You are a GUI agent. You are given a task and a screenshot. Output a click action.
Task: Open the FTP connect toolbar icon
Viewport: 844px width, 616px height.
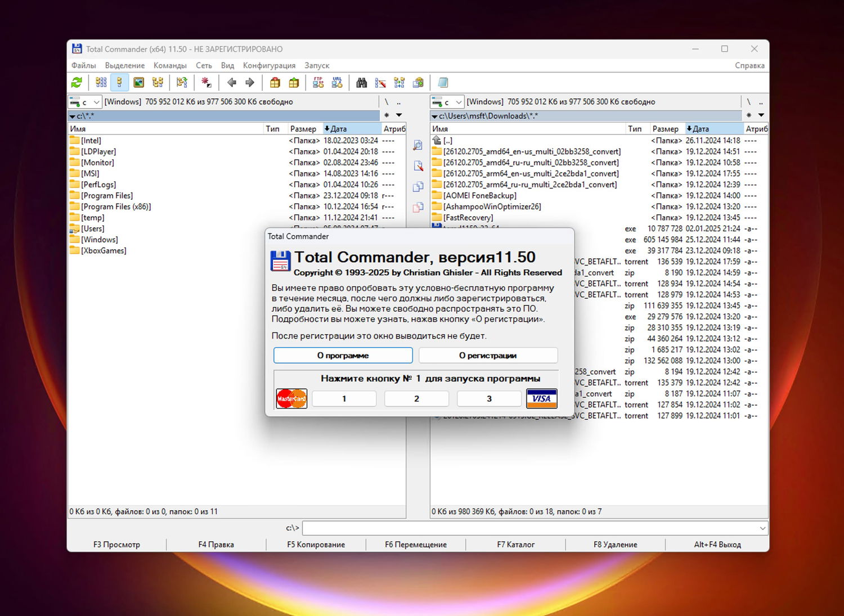[x=318, y=83]
